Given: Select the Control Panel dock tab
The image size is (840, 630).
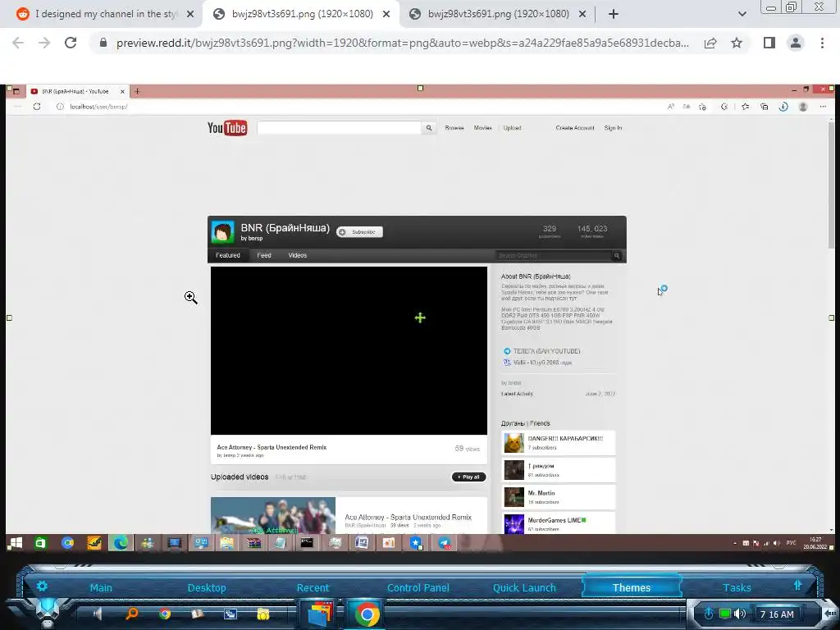Looking at the screenshot, I should click(x=418, y=587).
